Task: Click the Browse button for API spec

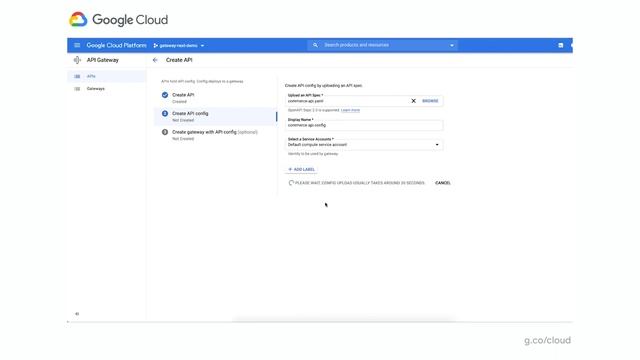Action: tap(430, 101)
